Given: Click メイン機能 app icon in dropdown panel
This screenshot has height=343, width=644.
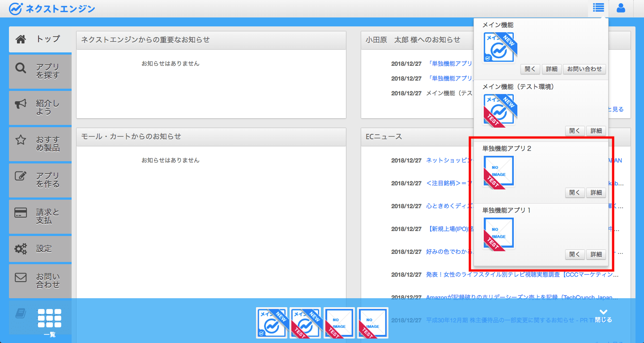Looking at the screenshot, I should pos(499,47).
